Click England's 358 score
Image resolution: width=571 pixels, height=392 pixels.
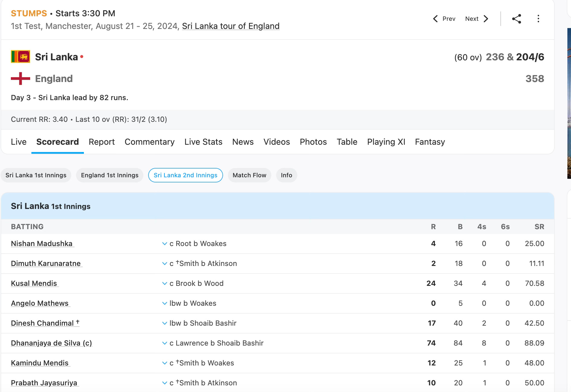[535, 79]
